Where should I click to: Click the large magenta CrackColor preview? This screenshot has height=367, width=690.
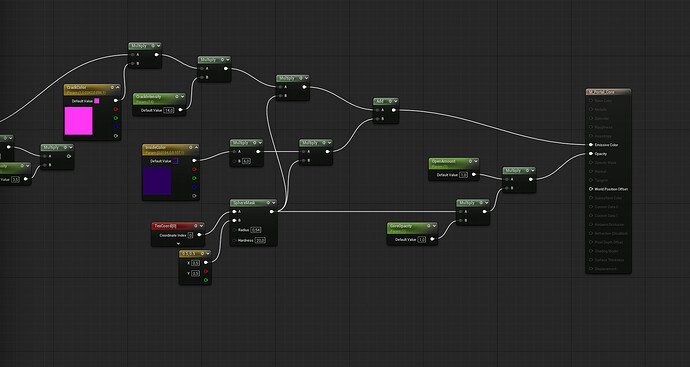tap(79, 121)
